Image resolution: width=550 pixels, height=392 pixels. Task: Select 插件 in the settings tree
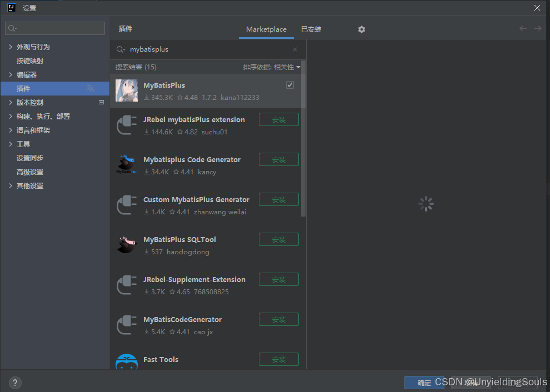[54, 88]
